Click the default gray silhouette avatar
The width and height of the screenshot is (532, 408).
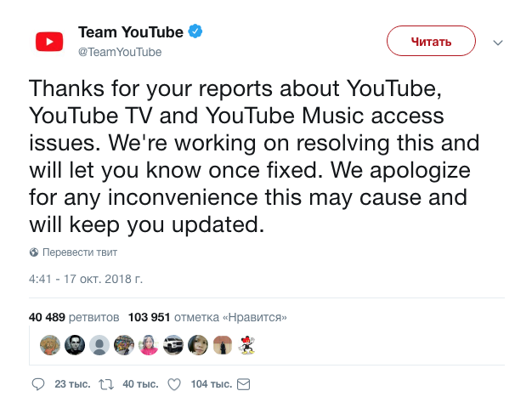coord(99,345)
